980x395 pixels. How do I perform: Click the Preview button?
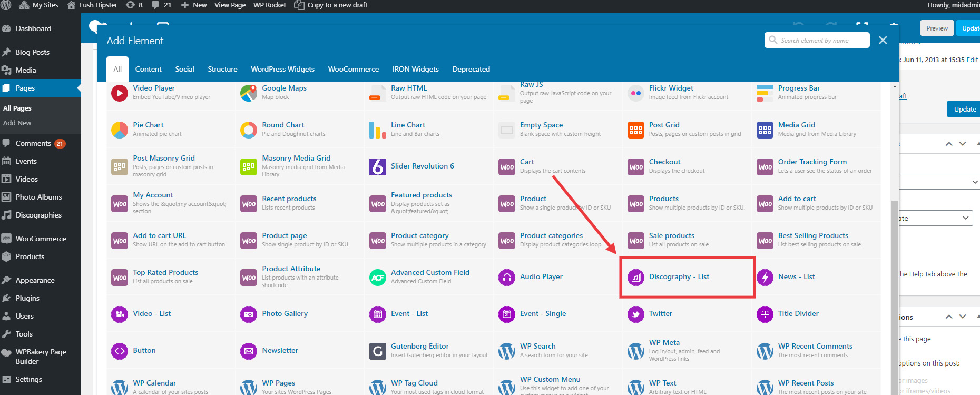pyautogui.click(x=937, y=28)
